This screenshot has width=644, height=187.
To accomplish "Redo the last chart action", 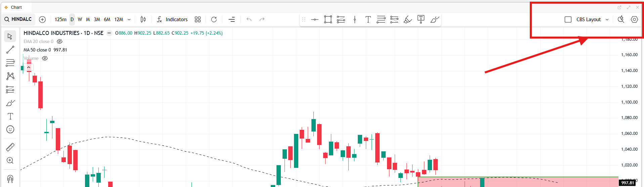I will coord(262,20).
